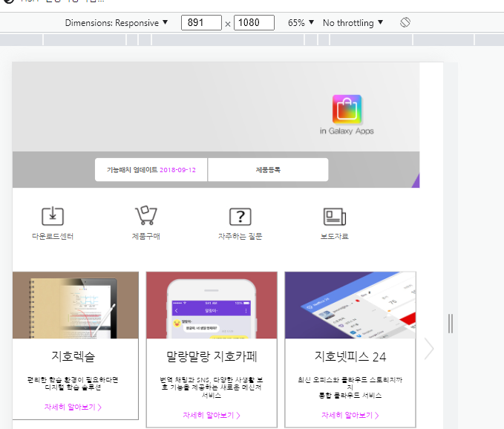Click the 제품구매 label
This screenshot has height=429, width=504.
click(x=146, y=236)
